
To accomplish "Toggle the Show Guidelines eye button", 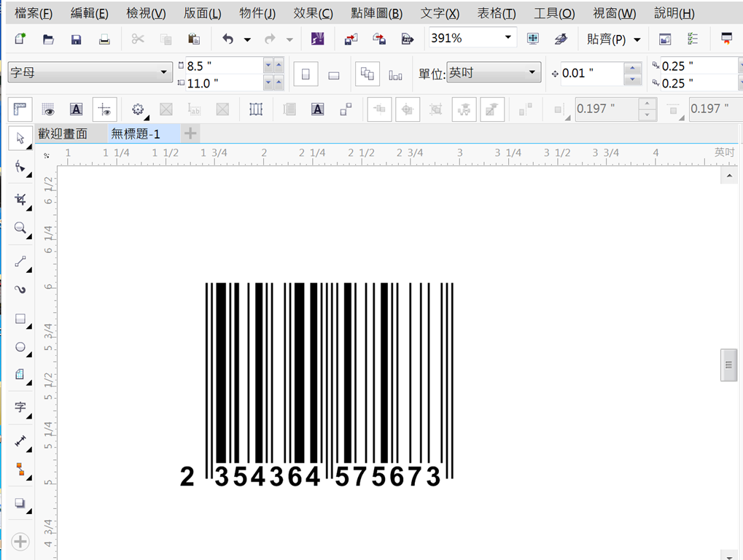I will (104, 109).
